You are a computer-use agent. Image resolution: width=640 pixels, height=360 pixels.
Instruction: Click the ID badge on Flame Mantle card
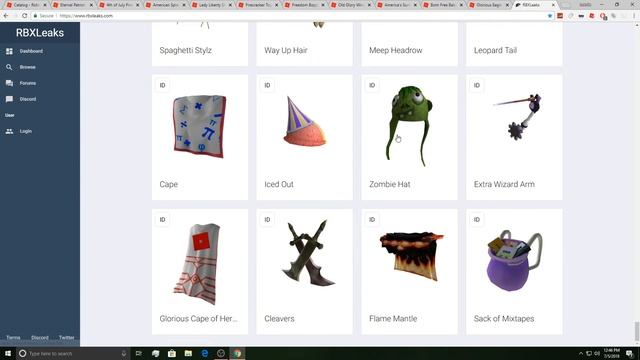[x=372, y=220]
